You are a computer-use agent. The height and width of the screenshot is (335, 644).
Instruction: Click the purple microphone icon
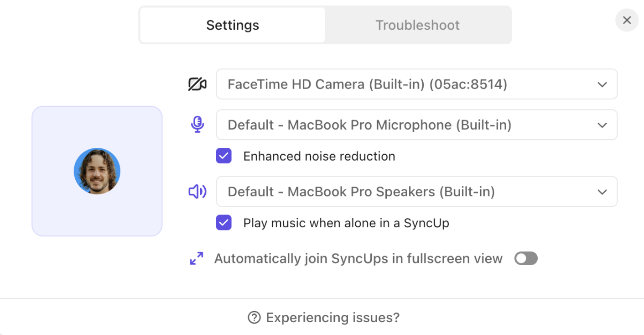[x=197, y=125]
